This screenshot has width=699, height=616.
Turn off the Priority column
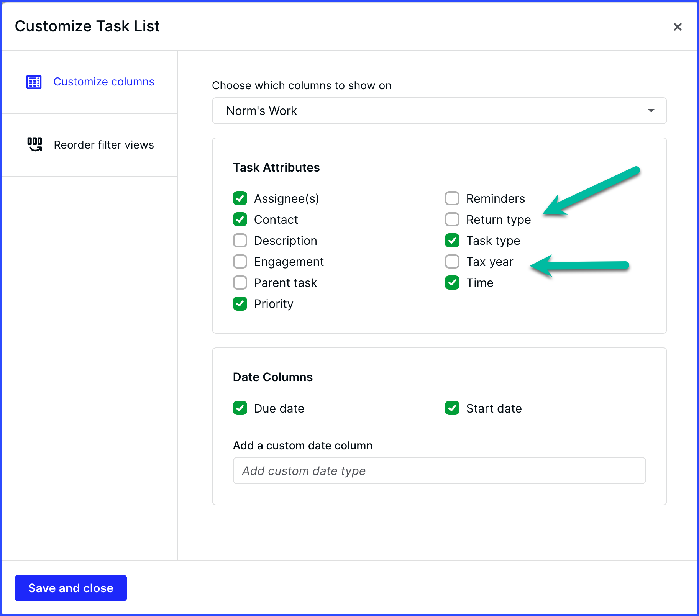click(240, 304)
